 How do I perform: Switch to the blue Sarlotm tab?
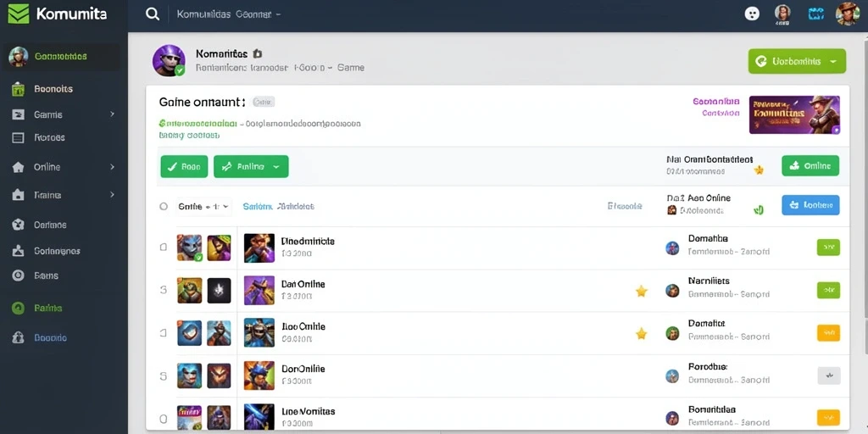[x=258, y=207]
